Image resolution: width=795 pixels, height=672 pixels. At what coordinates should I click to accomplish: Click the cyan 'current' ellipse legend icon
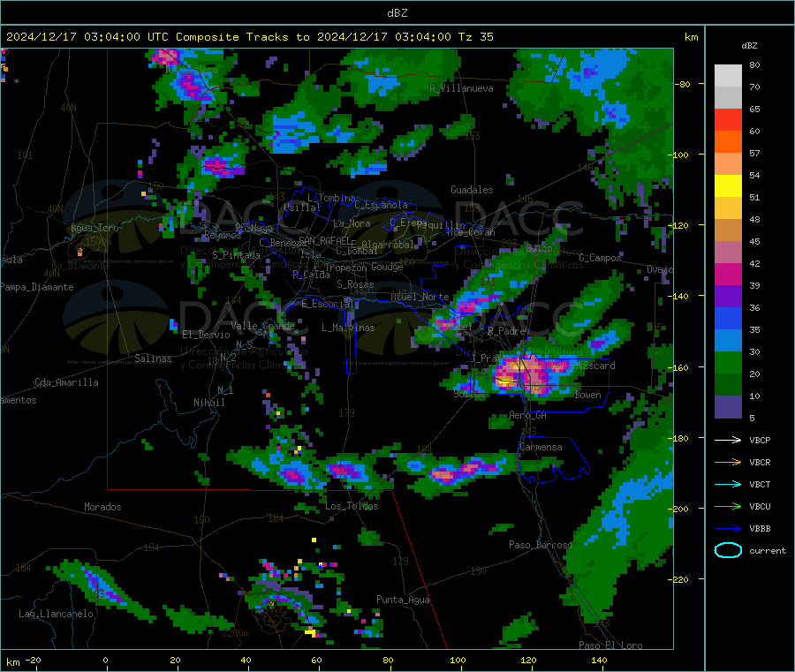tap(728, 550)
